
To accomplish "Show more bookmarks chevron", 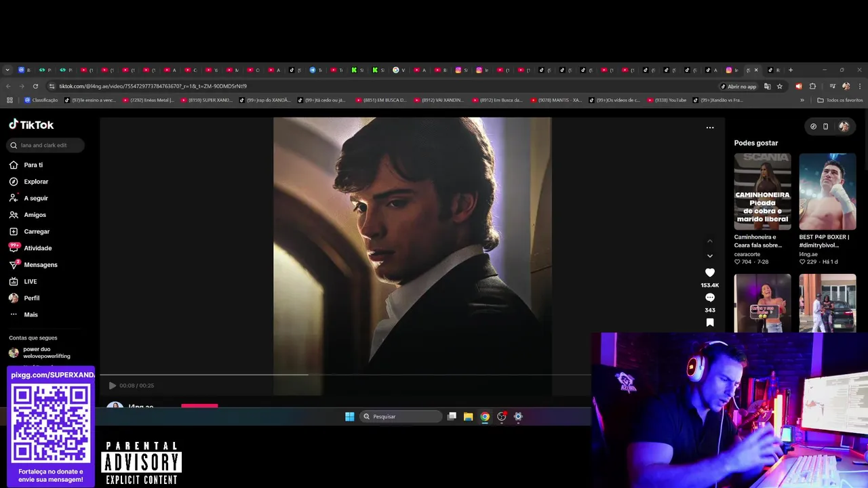I will pos(802,100).
